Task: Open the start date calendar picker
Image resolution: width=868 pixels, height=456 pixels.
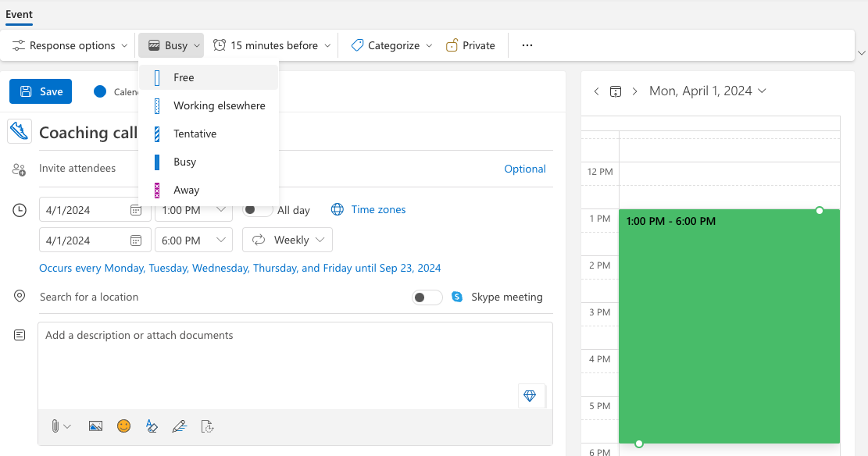Action: pos(136,210)
